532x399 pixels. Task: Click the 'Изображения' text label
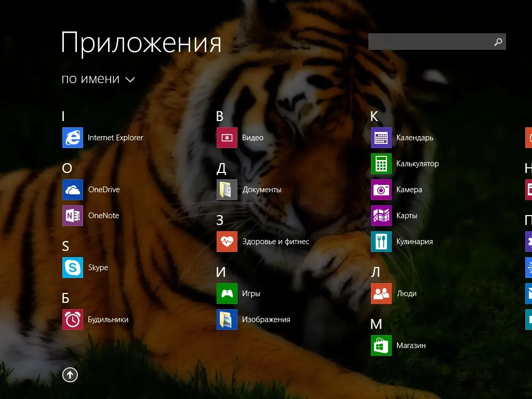267,320
